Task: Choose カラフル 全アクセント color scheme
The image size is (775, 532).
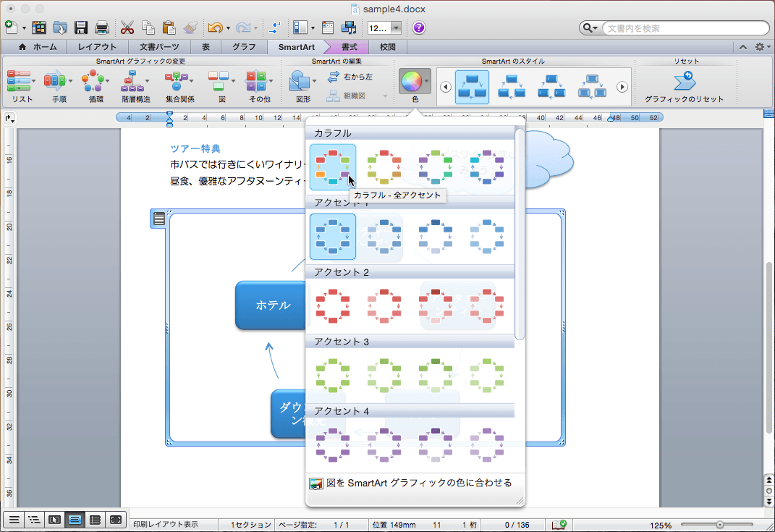Action: pyautogui.click(x=333, y=167)
